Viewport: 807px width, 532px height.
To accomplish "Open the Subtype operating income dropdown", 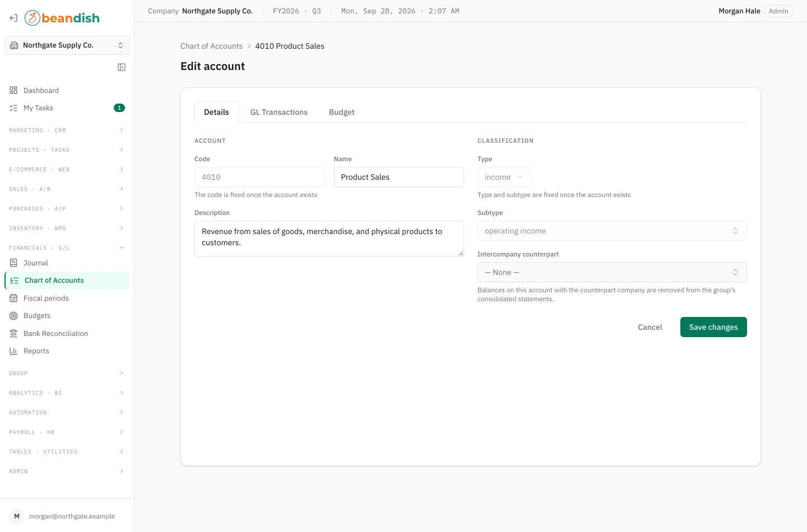I will [x=612, y=231].
